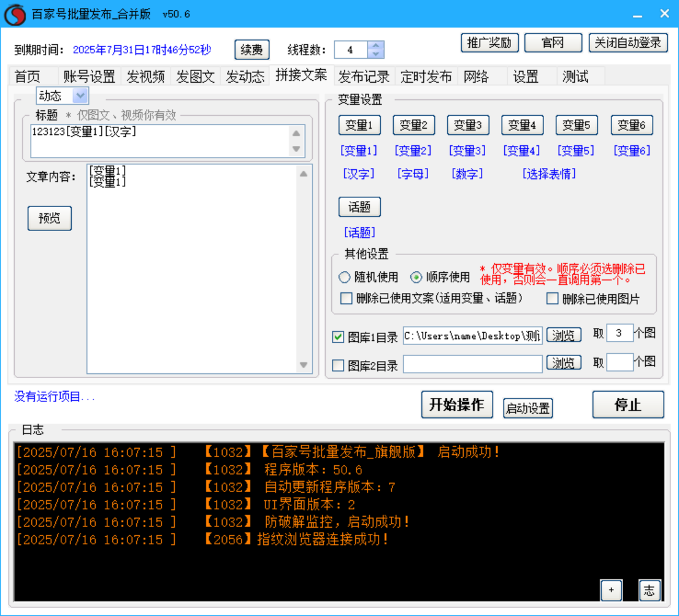This screenshot has height=616, width=679.
Task: Click empty 图库2 image count field
Action: 620,362
